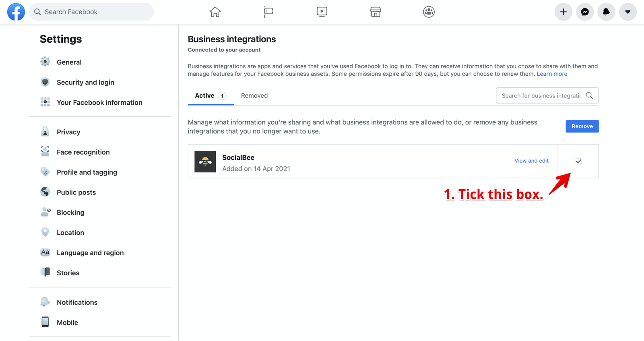This screenshot has width=644, height=341.
Task: Click the Business integrations heading
Action: [x=232, y=39]
